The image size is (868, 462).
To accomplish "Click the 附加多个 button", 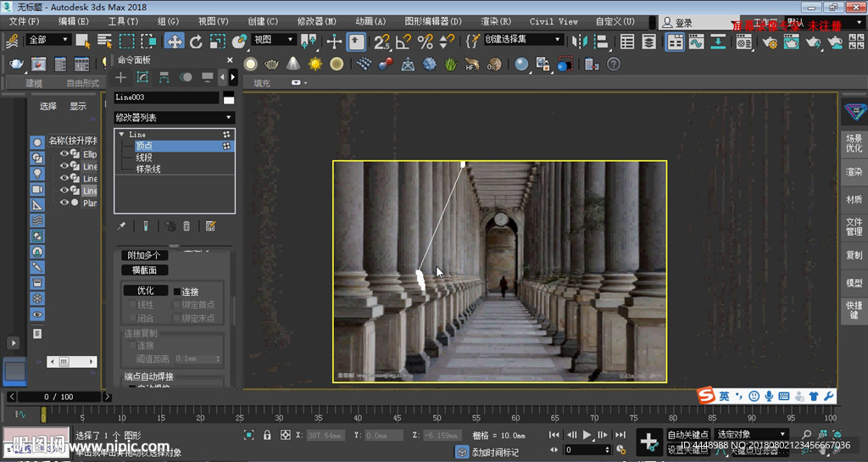I will pos(144,255).
